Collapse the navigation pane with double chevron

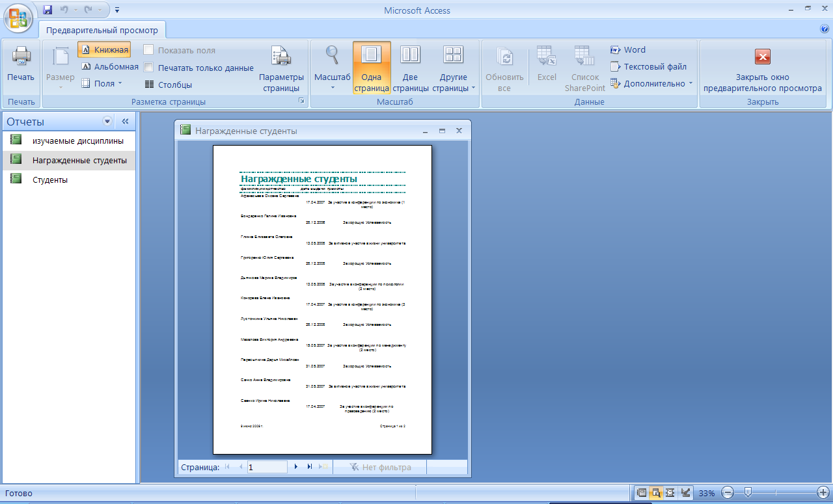(x=126, y=121)
